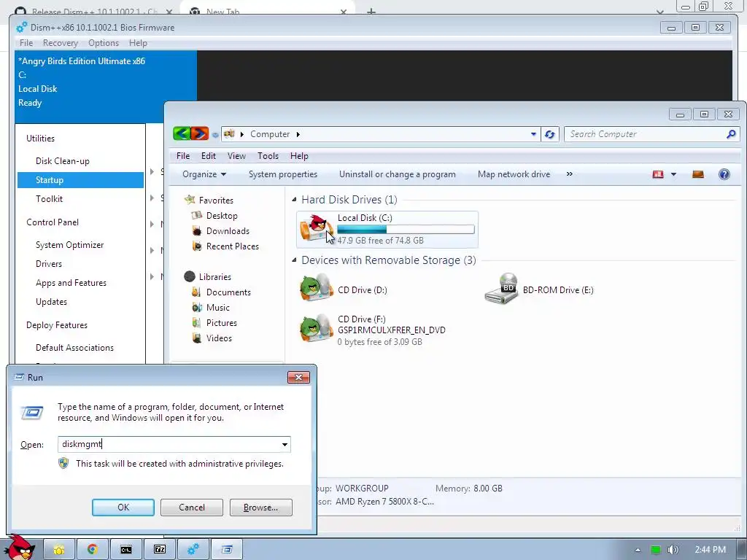The height and width of the screenshot is (560, 747).
Task: Select CD Drive (F:) GSP1RMCULXFRER_EN_DVD icon
Action: (316, 329)
